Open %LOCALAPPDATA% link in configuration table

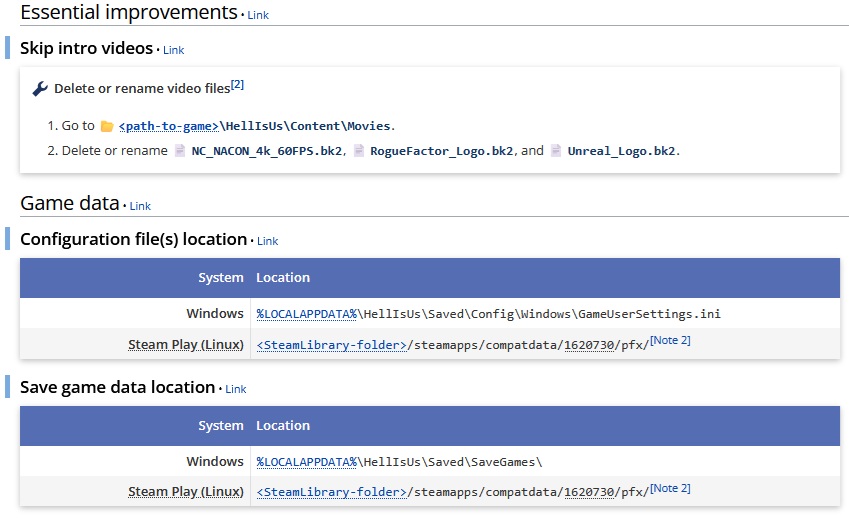(307, 314)
